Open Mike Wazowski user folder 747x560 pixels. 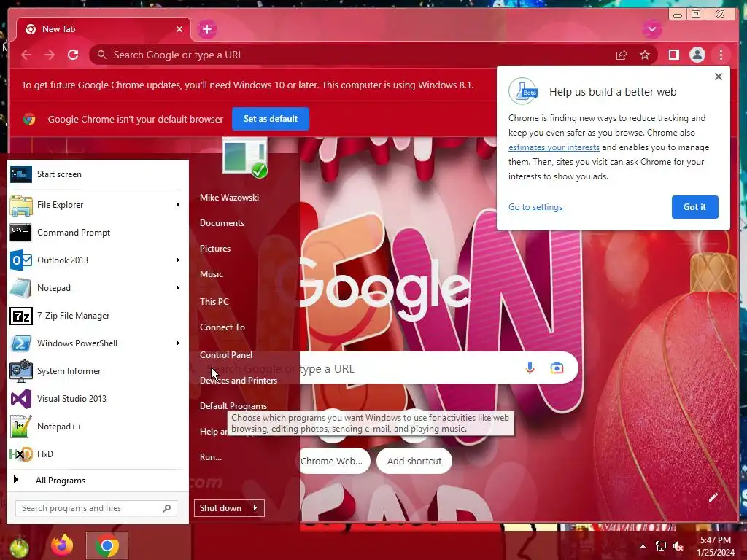(229, 197)
